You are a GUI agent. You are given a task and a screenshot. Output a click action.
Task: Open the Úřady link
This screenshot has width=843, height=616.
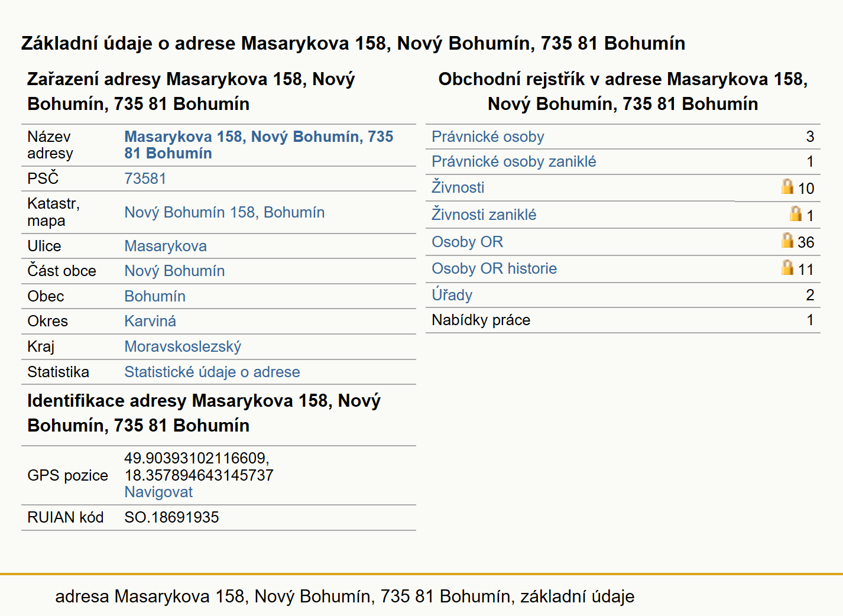pyautogui.click(x=452, y=294)
